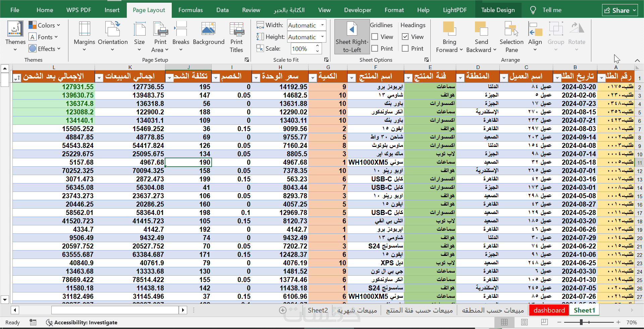644x329 pixels.
Task: Choose page Orientation
Action: (113, 36)
